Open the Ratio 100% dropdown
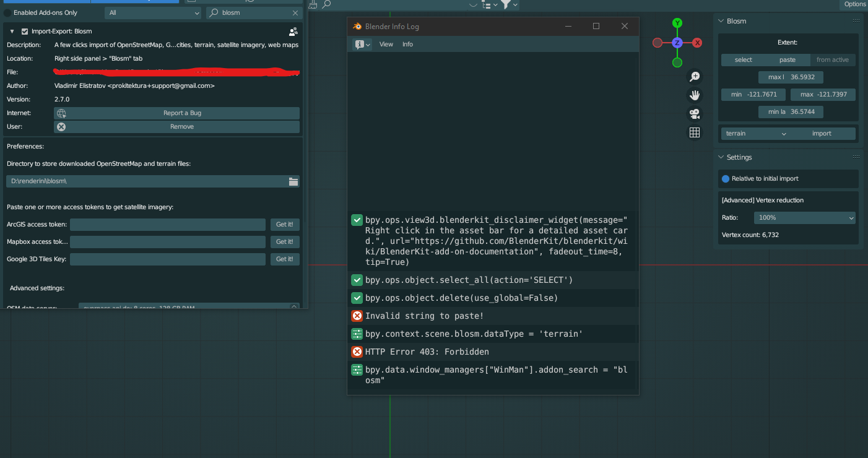This screenshot has height=458, width=868. (804, 217)
